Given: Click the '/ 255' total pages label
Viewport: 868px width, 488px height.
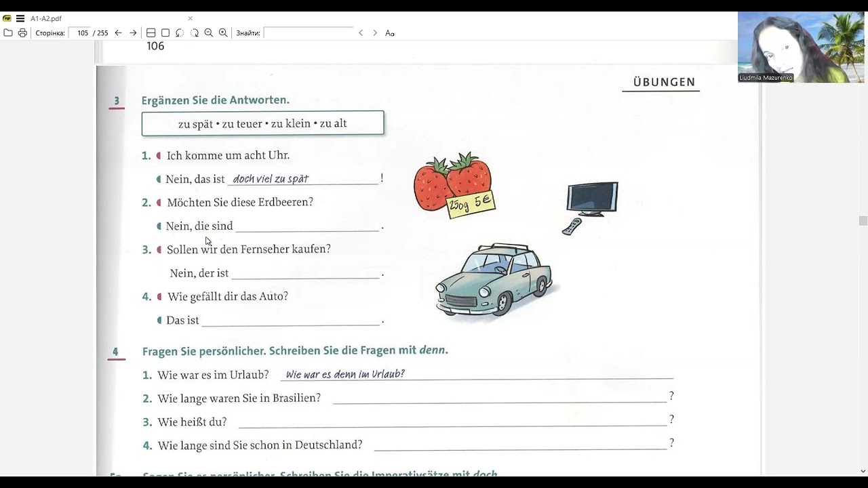Looking at the screenshot, I should point(100,33).
